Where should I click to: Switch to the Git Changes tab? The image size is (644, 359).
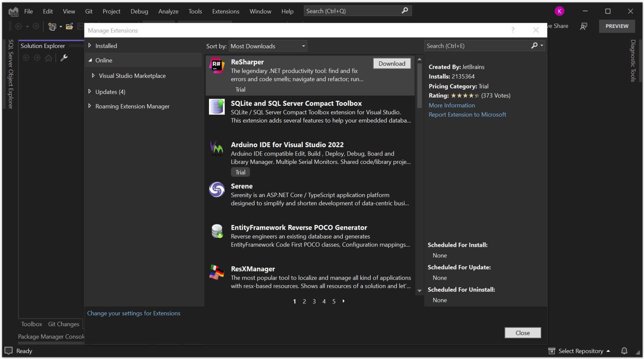coord(63,324)
